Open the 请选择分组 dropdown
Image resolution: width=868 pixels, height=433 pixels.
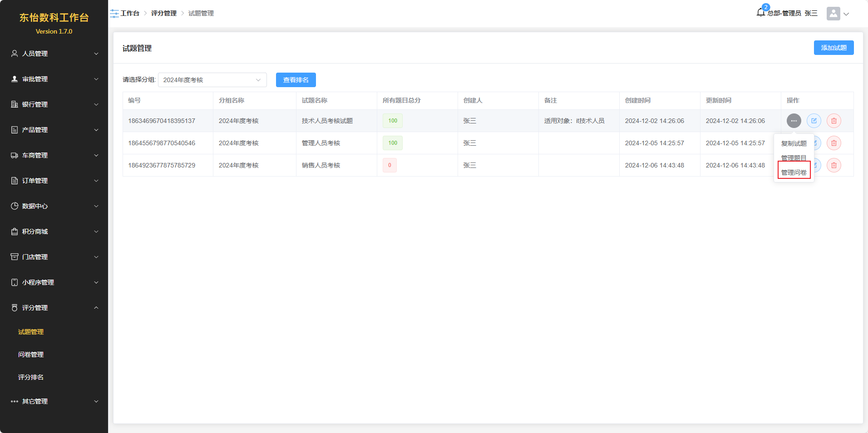tap(212, 80)
